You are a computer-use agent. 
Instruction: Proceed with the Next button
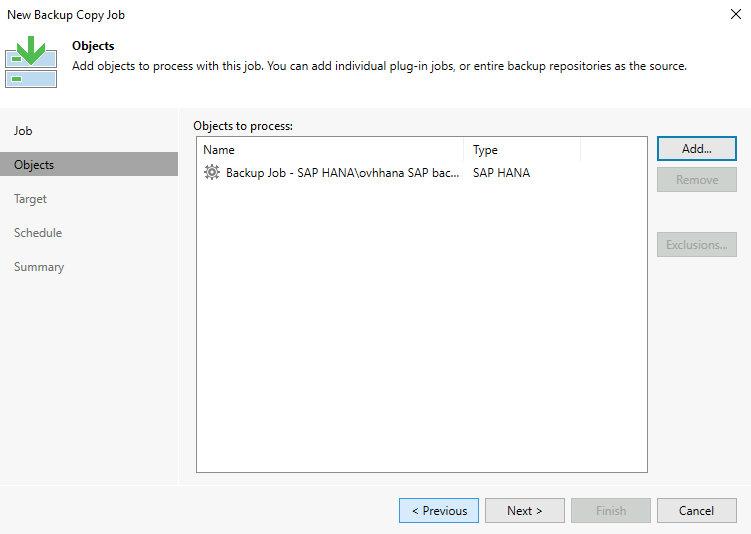525,510
